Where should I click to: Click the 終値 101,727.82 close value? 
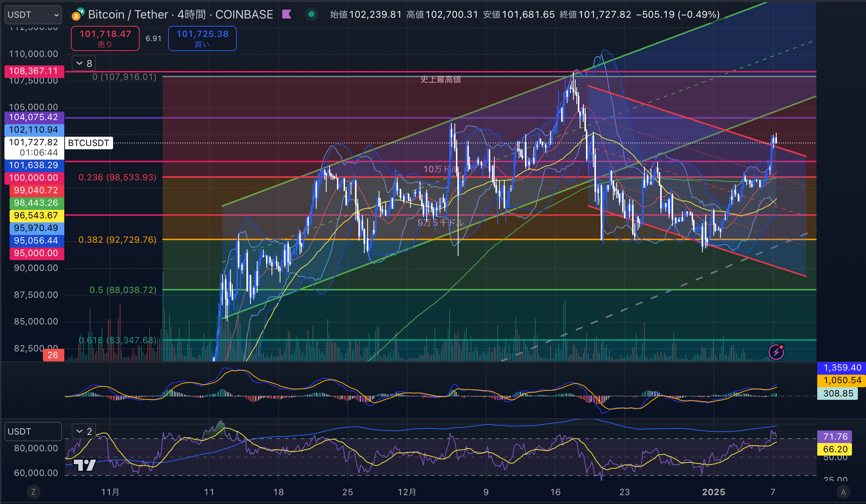[595, 14]
